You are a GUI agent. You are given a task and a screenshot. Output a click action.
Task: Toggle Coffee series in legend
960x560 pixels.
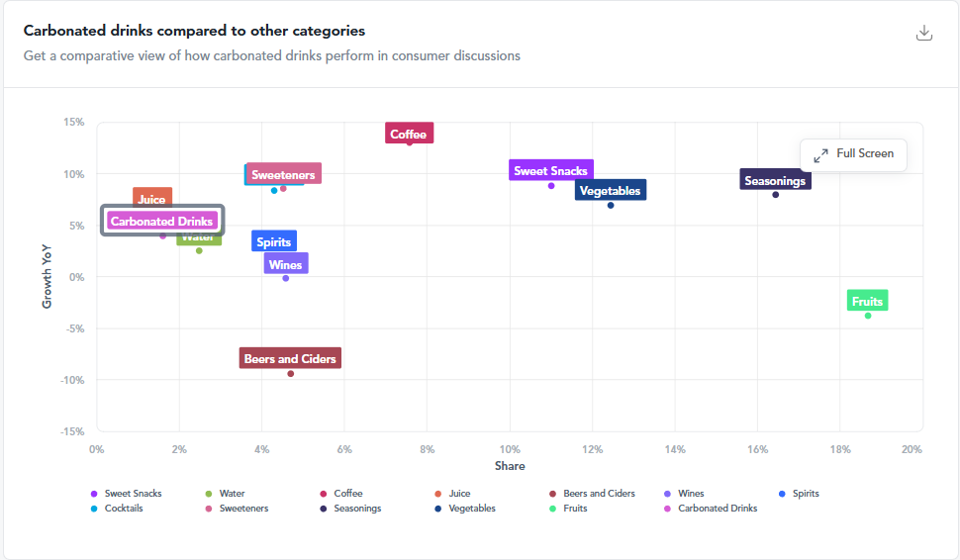tap(341, 494)
